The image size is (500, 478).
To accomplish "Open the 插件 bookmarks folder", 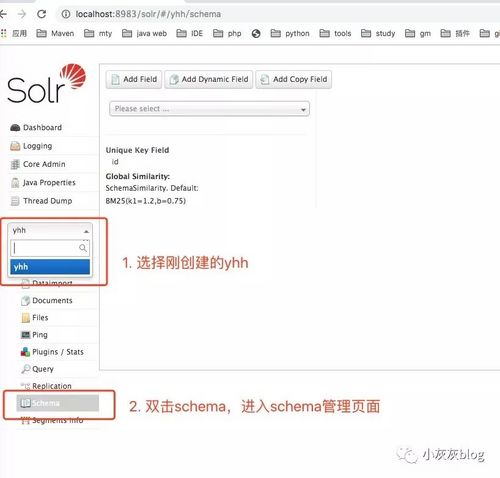I will click(x=455, y=33).
